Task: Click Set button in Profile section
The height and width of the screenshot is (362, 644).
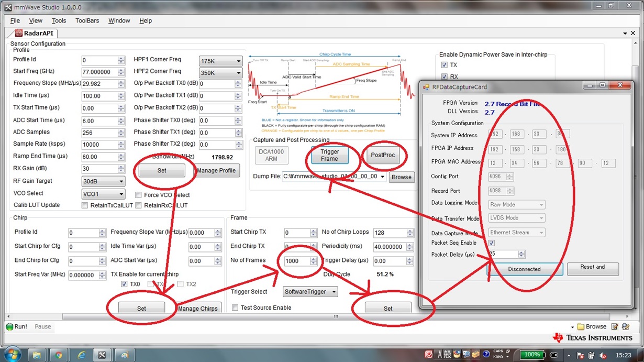Action: click(162, 170)
